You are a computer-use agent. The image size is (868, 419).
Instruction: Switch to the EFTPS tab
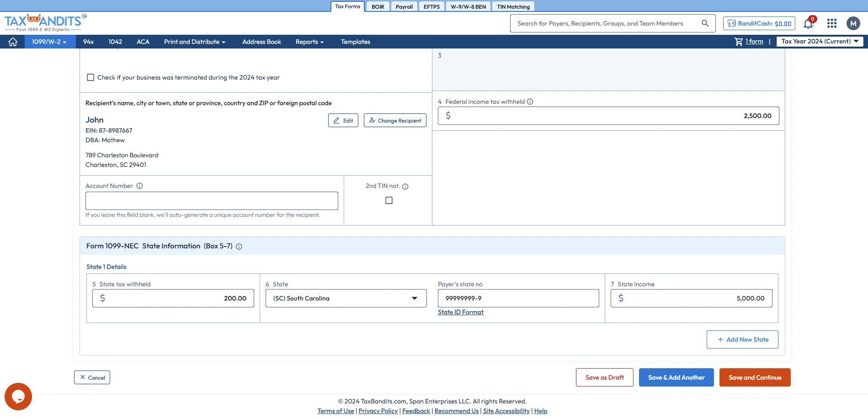(431, 7)
